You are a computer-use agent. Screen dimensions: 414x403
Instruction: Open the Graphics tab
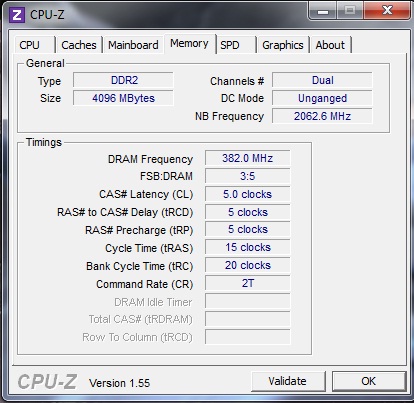283,45
